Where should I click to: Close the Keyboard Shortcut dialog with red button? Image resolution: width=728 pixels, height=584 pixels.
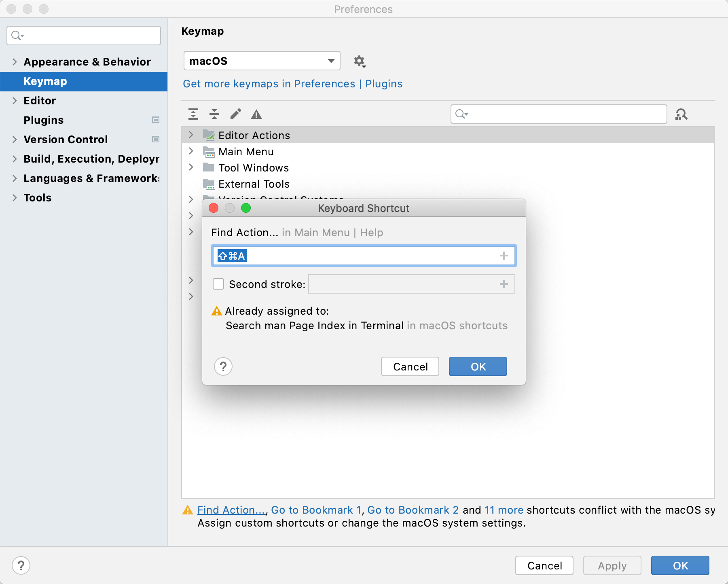point(214,208)
